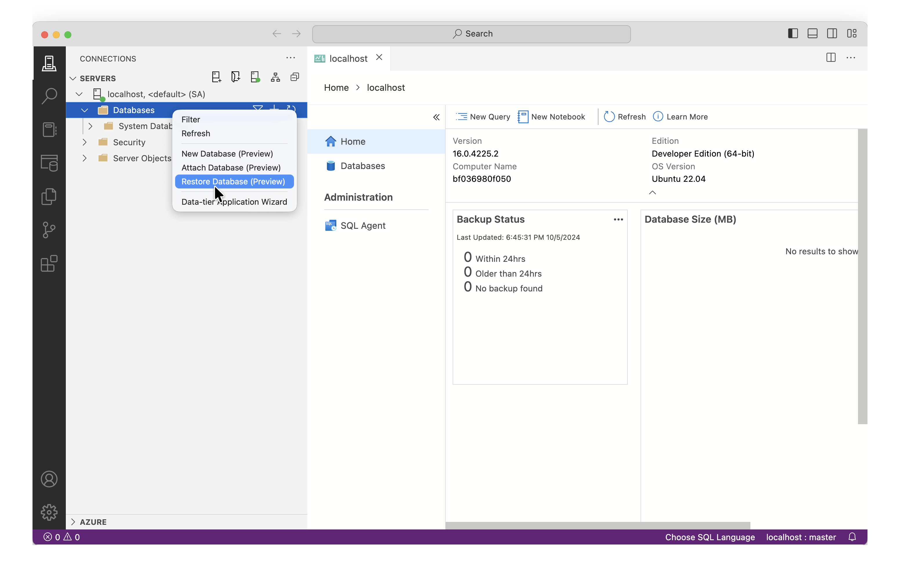Screen dimensions: 900x588
Task: Choose Filter from context menu
Action: [x=235, y=119]
